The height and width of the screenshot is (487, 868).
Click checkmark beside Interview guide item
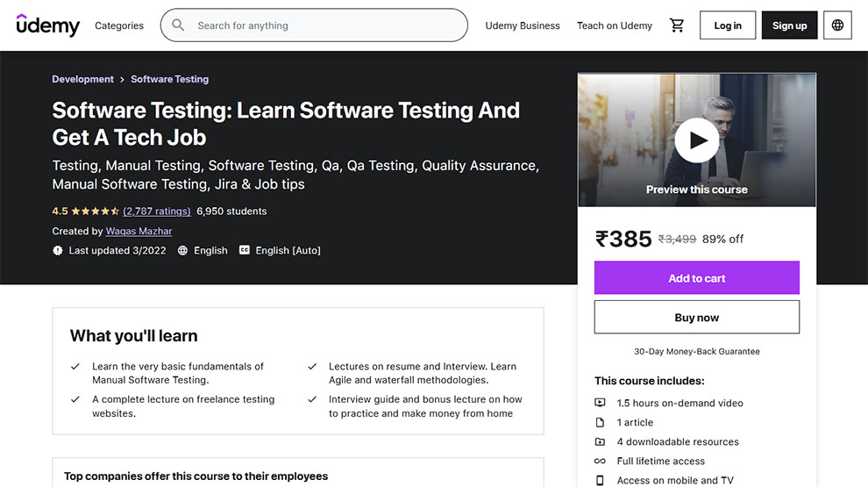coord(312,399)
